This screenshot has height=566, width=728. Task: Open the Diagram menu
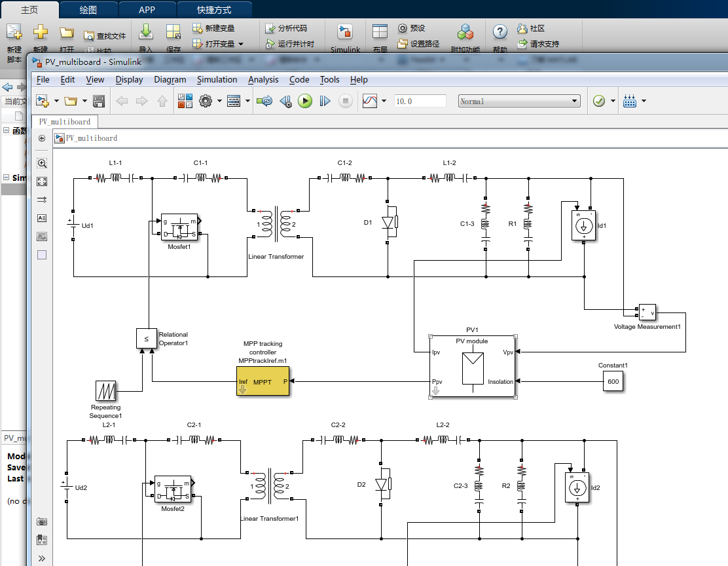click(x=170, y=79)
